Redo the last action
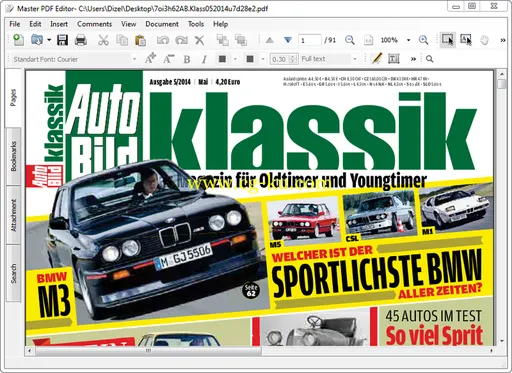Image resolution: width=512 pixels, height=373 pixels. point(181,40)
